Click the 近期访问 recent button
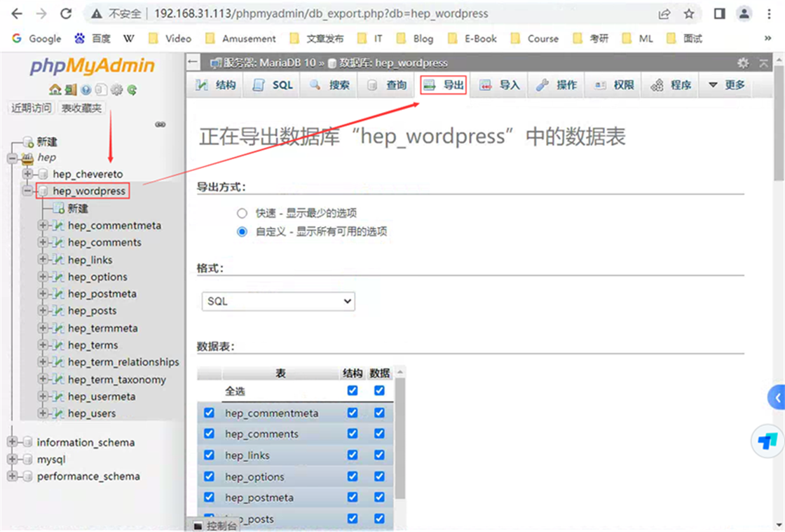This screenshot has width=785, height=532. 31,108
